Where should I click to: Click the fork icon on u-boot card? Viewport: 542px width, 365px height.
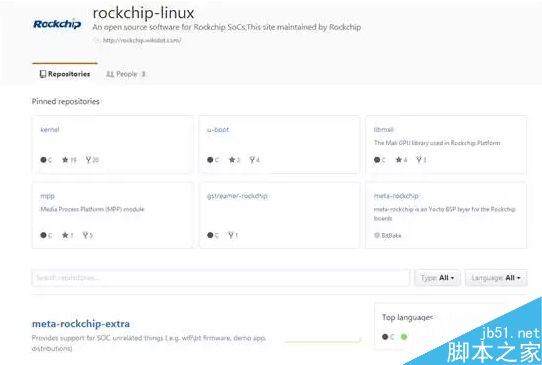252,160
